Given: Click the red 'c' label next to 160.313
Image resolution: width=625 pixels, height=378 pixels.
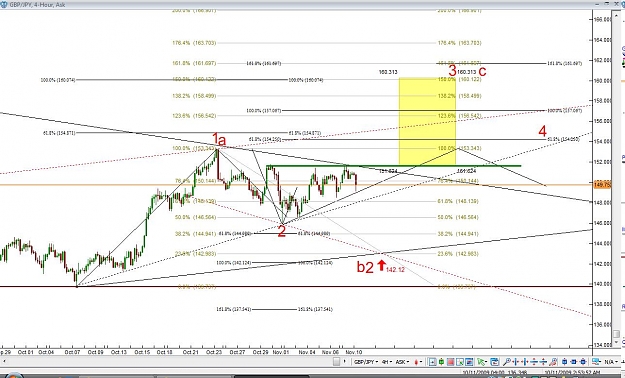Looking at the screenshot, I should click(x=482, y=71).
